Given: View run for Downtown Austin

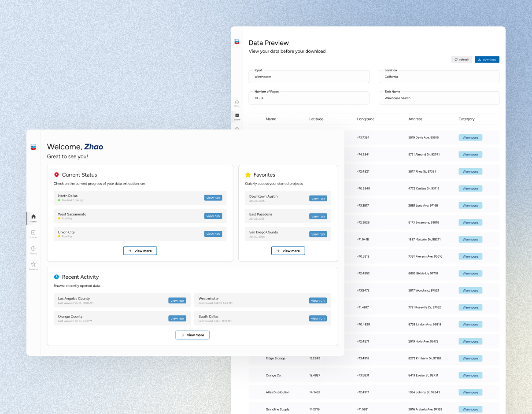Looking at the screenshot, I should pos(318,198).
